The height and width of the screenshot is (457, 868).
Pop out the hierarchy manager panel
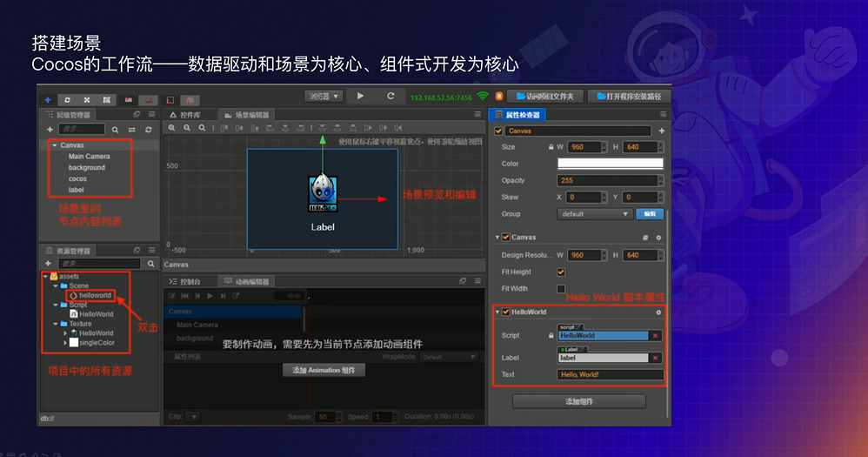coord(137,114)
